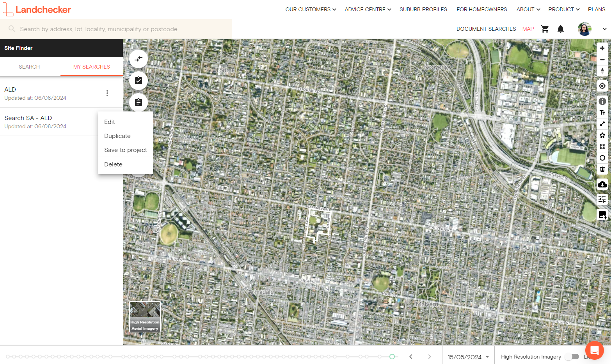
Task: Open the Map view link
Action: click(x=528, y=29)
